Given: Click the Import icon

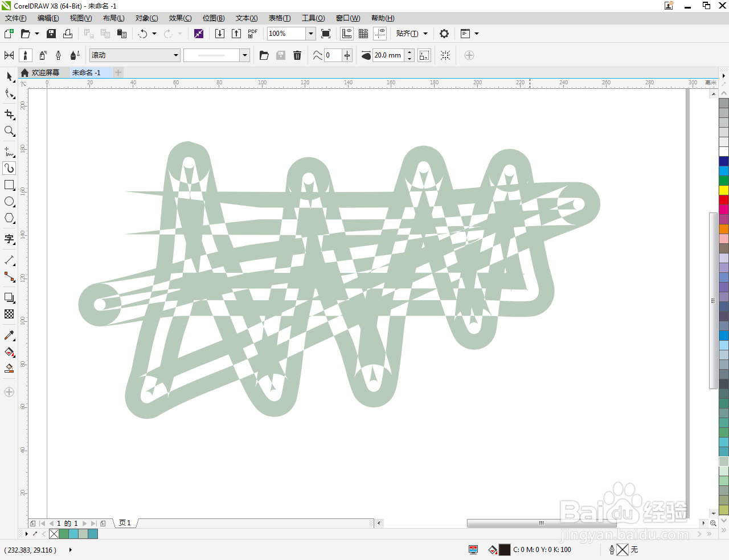Looking at the screenshot, I should click(220, 34).
